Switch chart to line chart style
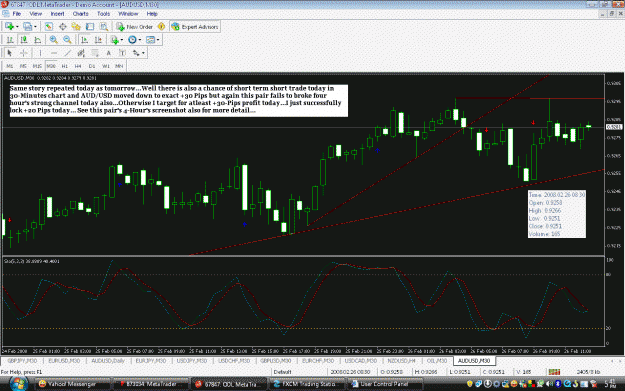The width and height of the screenshot is (625, 391). [x=37, y=40]
